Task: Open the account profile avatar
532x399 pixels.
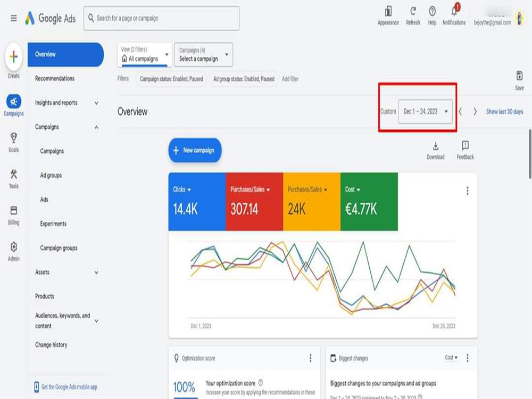Action: coord(519,18)
